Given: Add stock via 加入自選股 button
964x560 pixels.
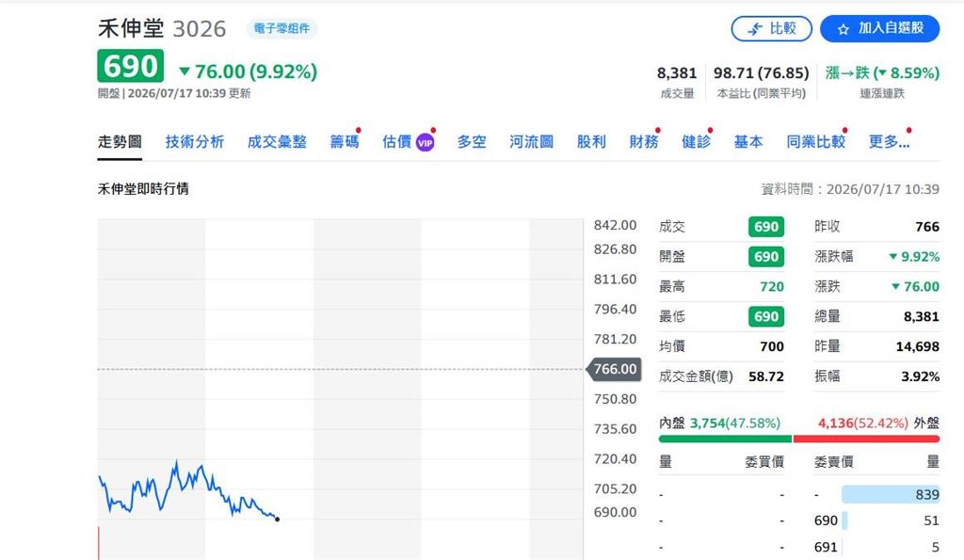Looking at the screenshot, I should tap(879, 28).
